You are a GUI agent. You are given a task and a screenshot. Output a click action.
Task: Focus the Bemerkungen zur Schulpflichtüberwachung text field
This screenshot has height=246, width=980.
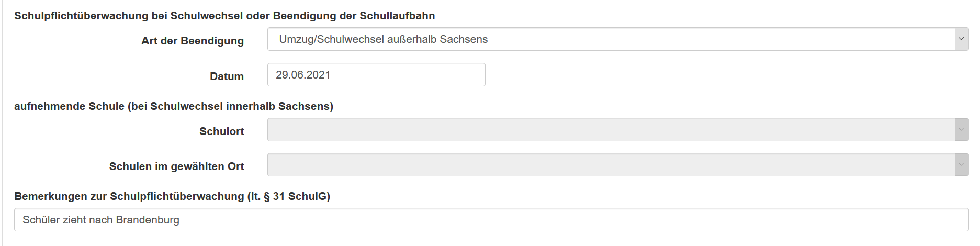(523, 220)
